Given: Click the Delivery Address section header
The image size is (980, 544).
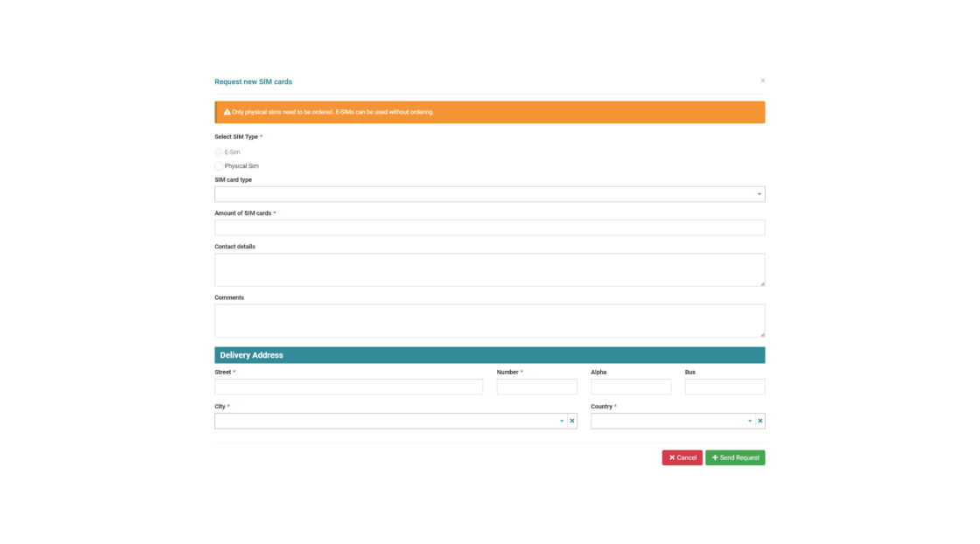Looking at the screenshot, I should [489, 355].
